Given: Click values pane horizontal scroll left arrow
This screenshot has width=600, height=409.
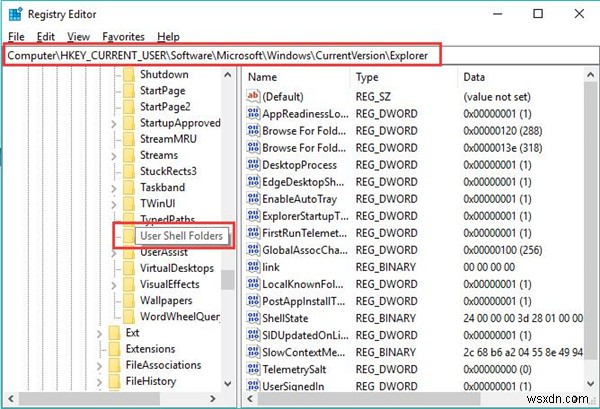Looking at the screenshot, I should point(250,399).
